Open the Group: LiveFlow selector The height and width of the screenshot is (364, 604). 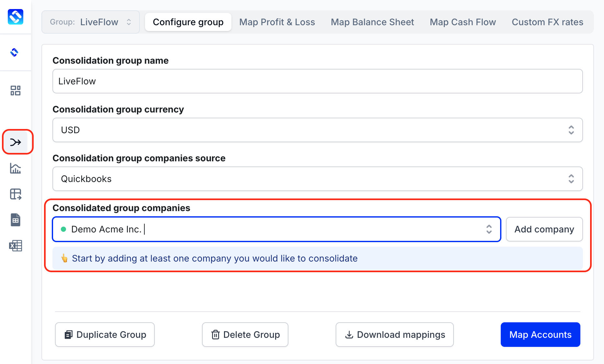pyautogui.click(x=91, y=22)
